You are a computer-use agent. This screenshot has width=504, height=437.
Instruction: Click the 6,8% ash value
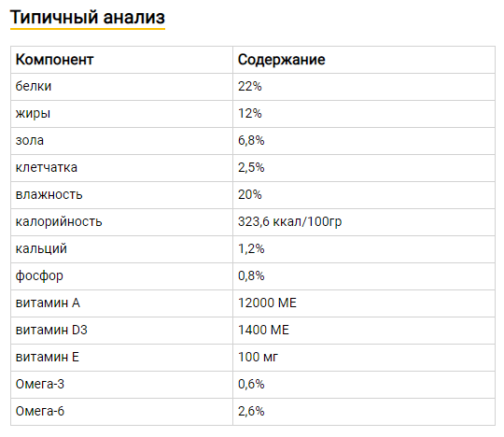[x=251, y=140]
